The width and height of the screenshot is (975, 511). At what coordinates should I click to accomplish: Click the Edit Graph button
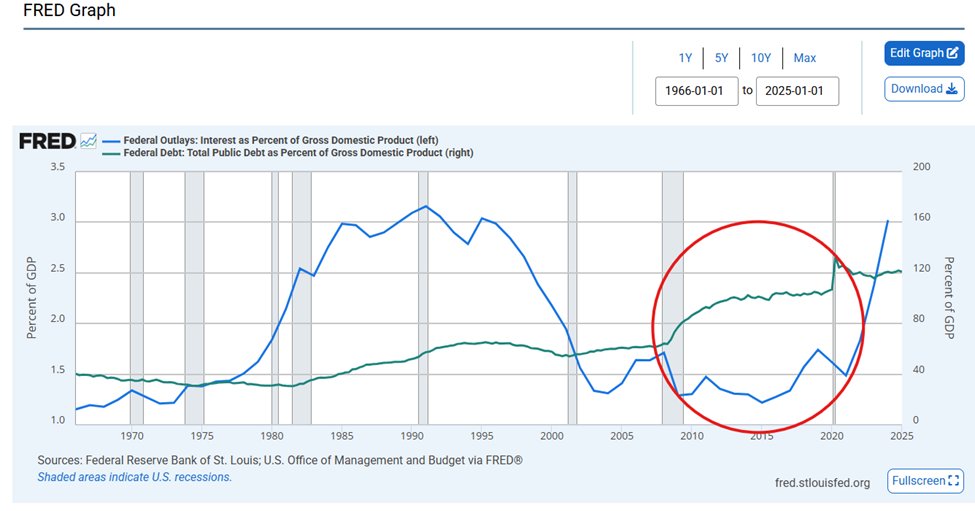point(924,53)
